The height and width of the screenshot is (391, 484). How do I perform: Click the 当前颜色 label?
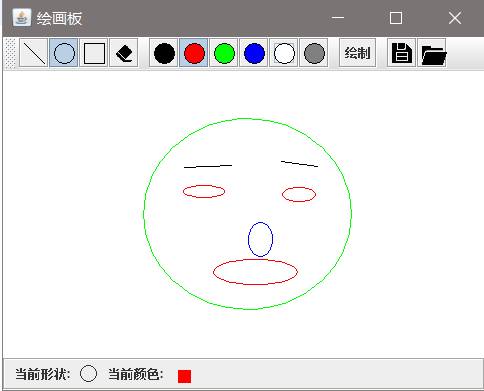pyautogui.click(x=136, y=374)
